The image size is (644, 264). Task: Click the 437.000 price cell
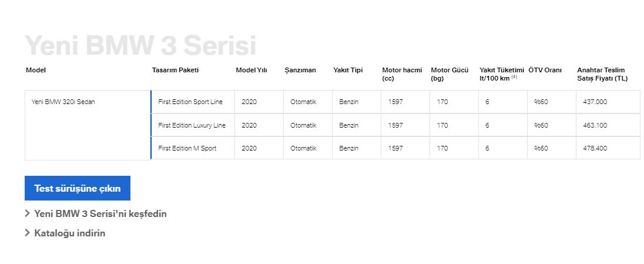[x=608, y=102]
